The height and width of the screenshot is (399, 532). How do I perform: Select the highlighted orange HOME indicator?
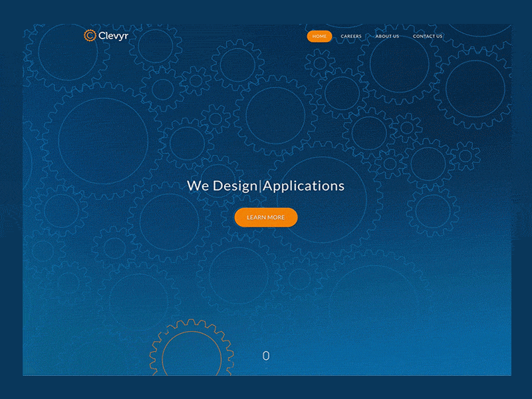319,36
